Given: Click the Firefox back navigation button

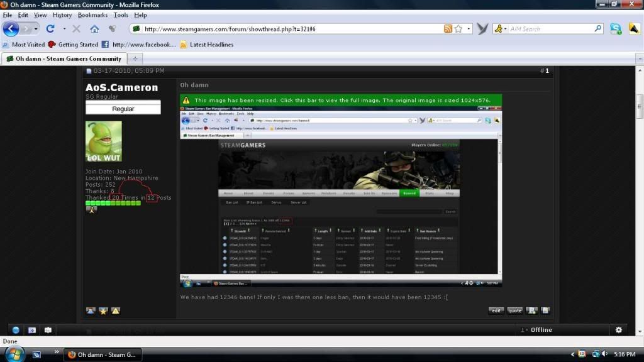Looking at the screenshot, I should 11,29.
